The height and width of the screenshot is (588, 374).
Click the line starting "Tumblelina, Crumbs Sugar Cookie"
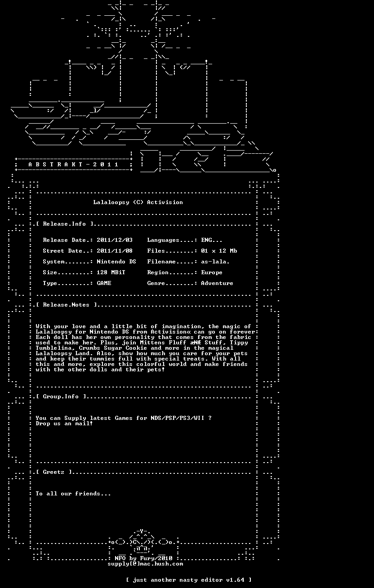pyautogui.click(x=134, y=348)
